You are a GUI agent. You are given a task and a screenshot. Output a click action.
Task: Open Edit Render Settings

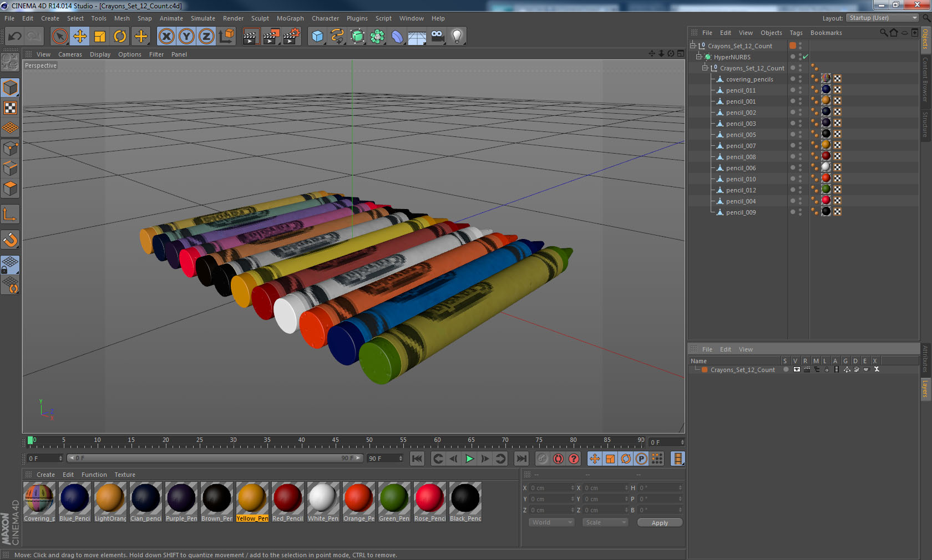tap(292, 37)
